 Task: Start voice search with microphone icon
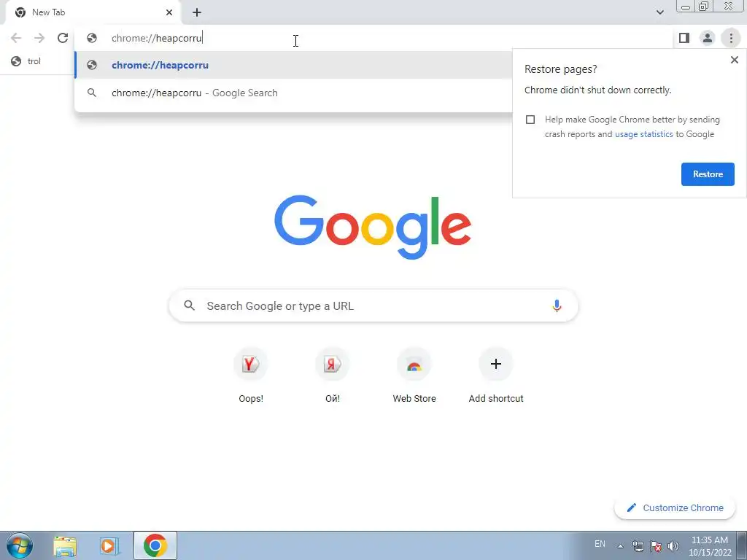point(557,306)
